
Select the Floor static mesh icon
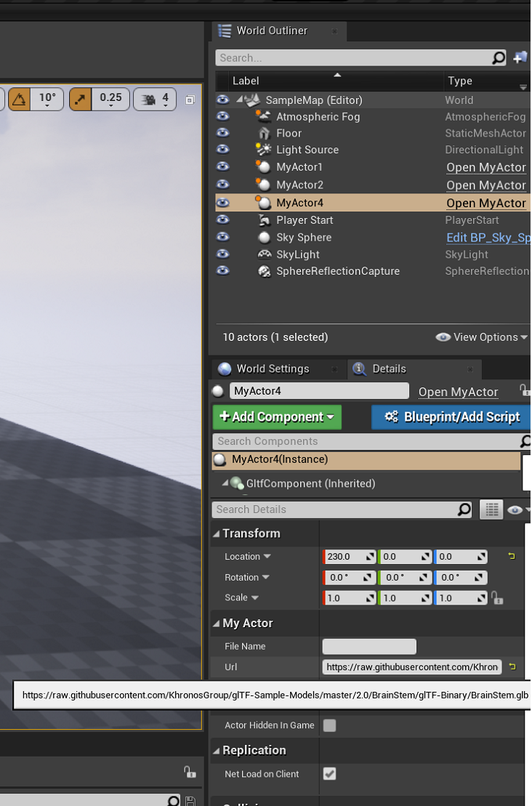tap(264, 133)
